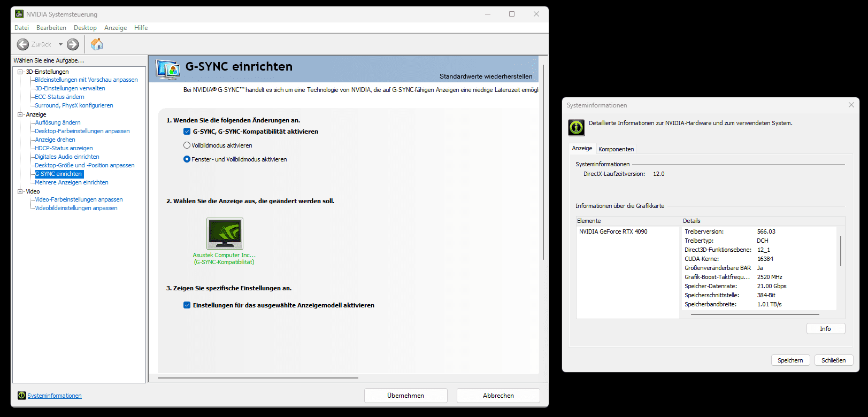The width and height of the screenshot is (868, 417).
Task: Open Videobildeinstellungen anpassen
Action: click(x=76, y=208)
